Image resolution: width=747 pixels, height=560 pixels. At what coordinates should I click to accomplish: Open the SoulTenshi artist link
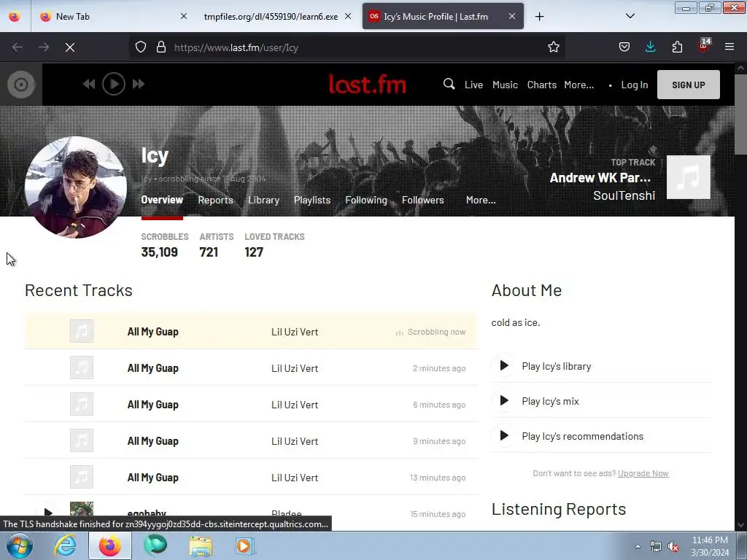[x=624, y=195]
